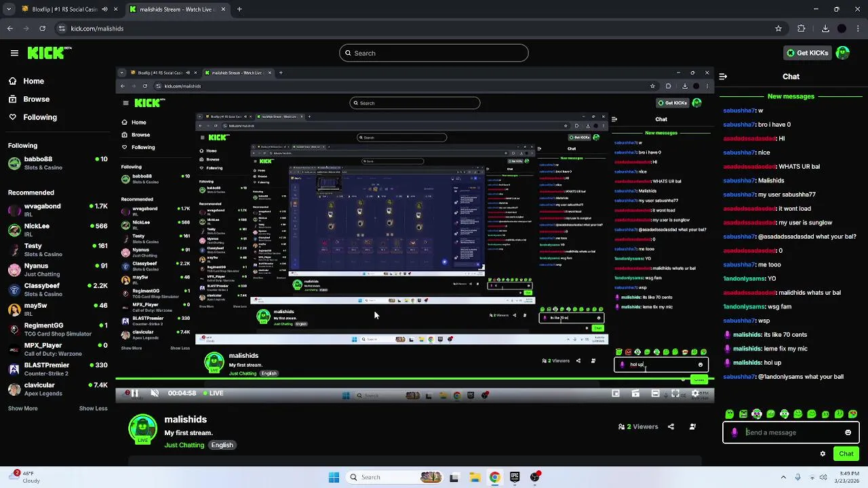Jump to LIVE in the player
Image resolution: width=868 pixels, height=488 pixels.
click(x=213, y=393)
